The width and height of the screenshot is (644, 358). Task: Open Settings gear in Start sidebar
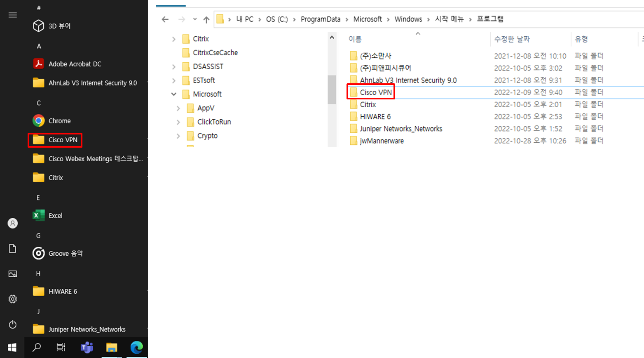(13, 299)
